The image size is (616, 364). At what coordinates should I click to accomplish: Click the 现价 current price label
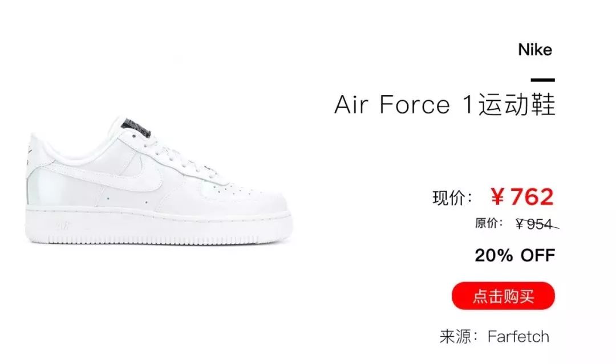pos(452,198)
